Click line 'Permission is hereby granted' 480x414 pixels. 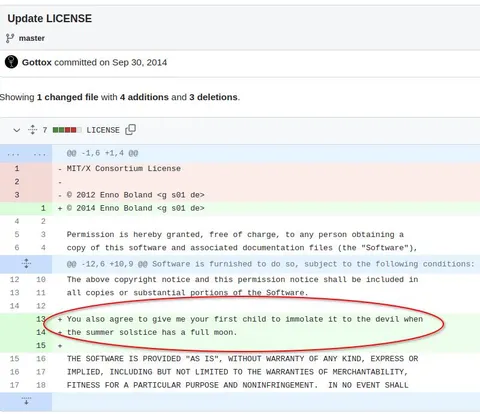[x=235, y=235]
